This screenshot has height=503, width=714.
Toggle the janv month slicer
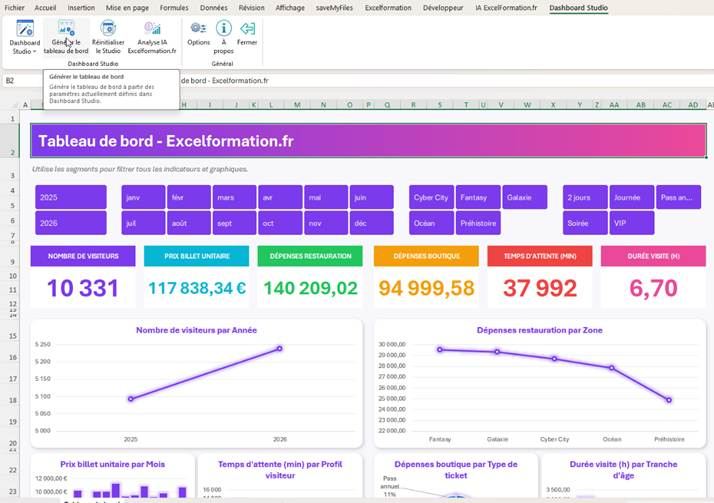[x=143, y=197]
